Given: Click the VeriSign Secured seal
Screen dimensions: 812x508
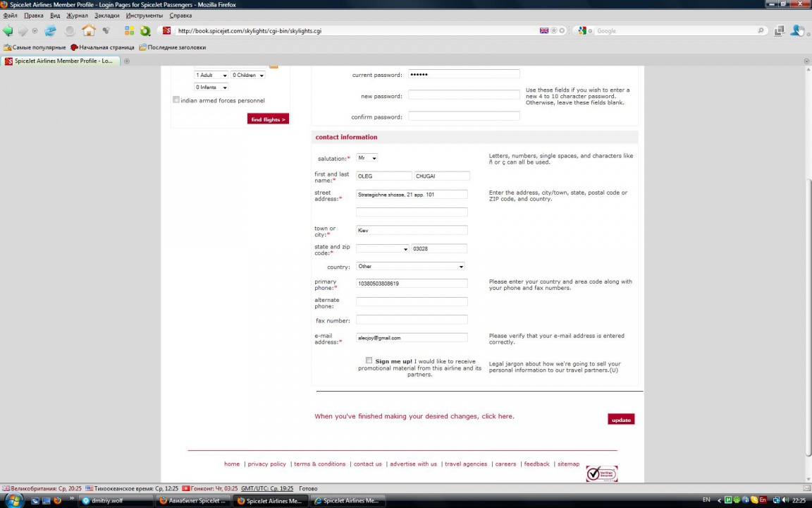Looking at the screenshot, I should [x=601, y=473].
